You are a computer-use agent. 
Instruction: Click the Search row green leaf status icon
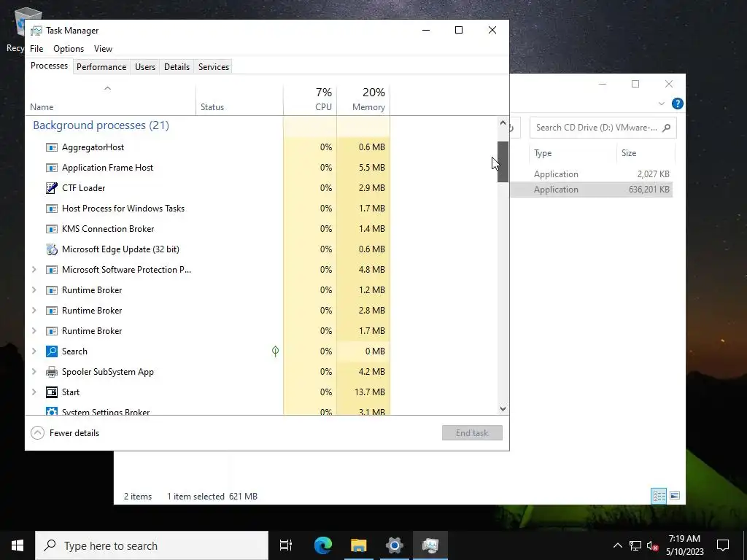point(275,351)
